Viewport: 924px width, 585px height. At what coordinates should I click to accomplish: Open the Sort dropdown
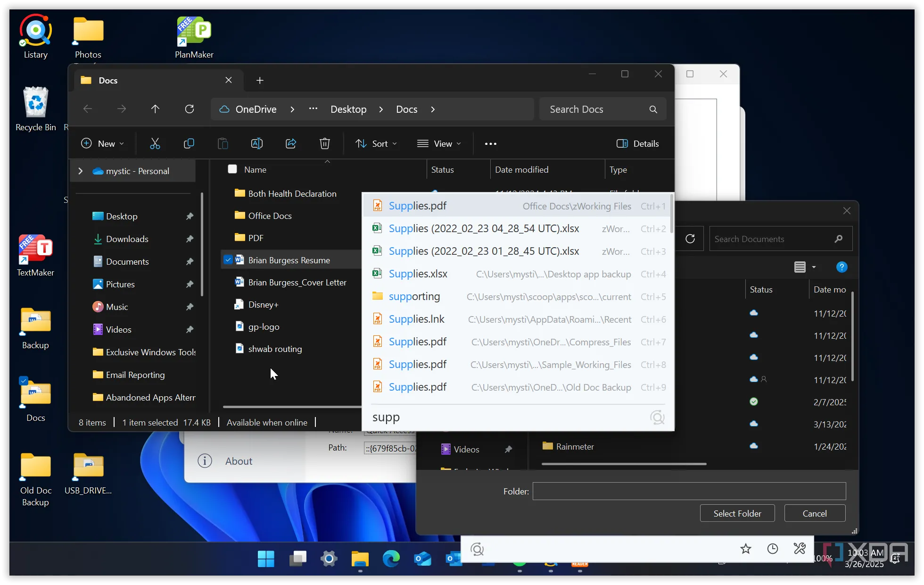(x=376, y=143)
